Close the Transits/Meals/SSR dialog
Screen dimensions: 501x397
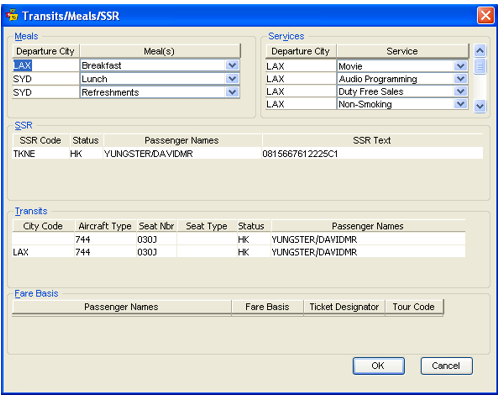(486, 15)
